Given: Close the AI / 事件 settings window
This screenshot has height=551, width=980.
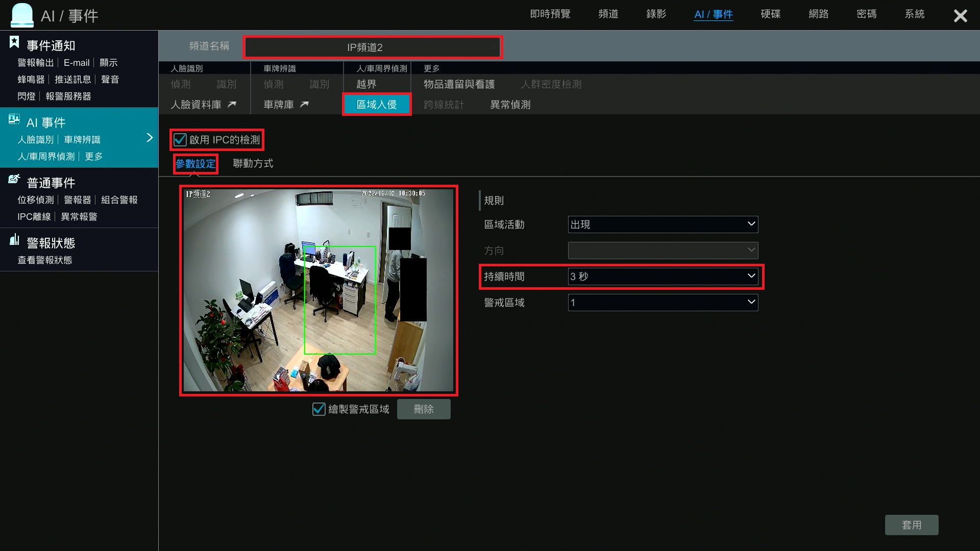Looking at the screenshot, I should [960, 16].
